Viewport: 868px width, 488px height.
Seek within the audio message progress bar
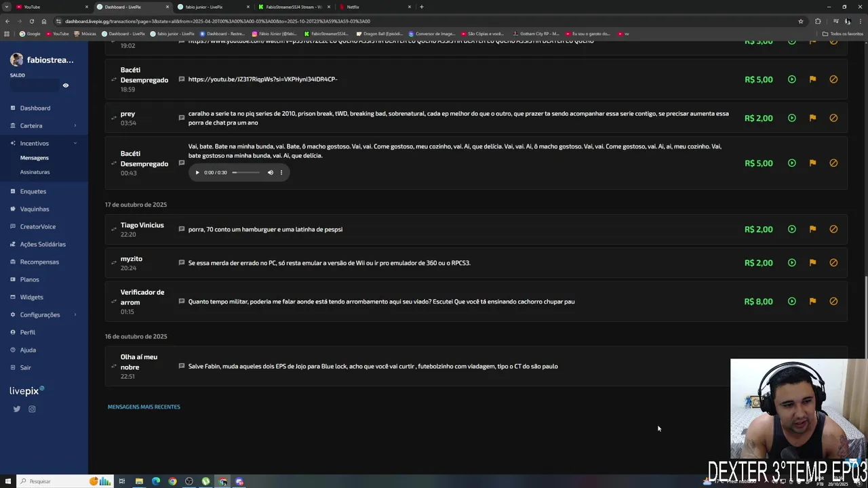click(x=246, y=173)
